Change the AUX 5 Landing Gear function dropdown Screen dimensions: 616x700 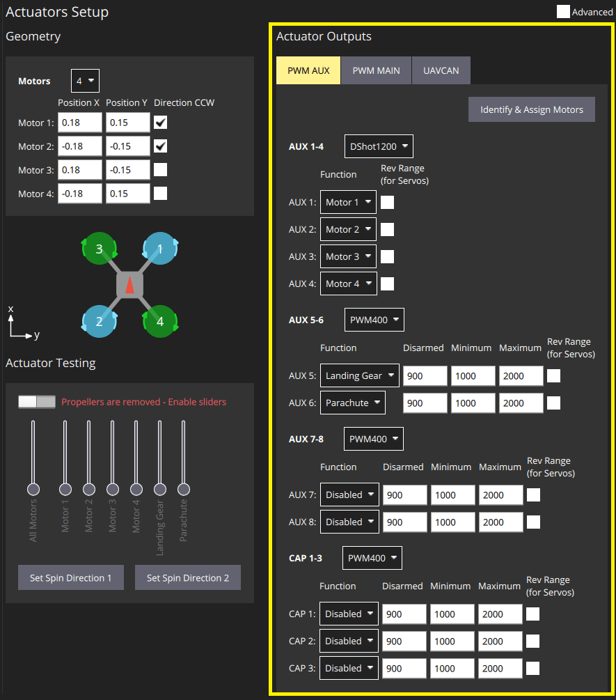(360, 376)
